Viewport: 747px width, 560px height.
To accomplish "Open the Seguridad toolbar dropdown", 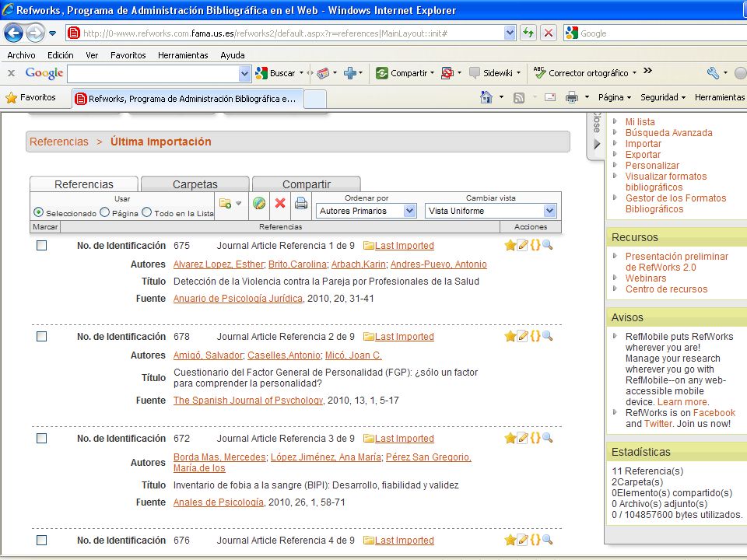I will pos(663,98).
